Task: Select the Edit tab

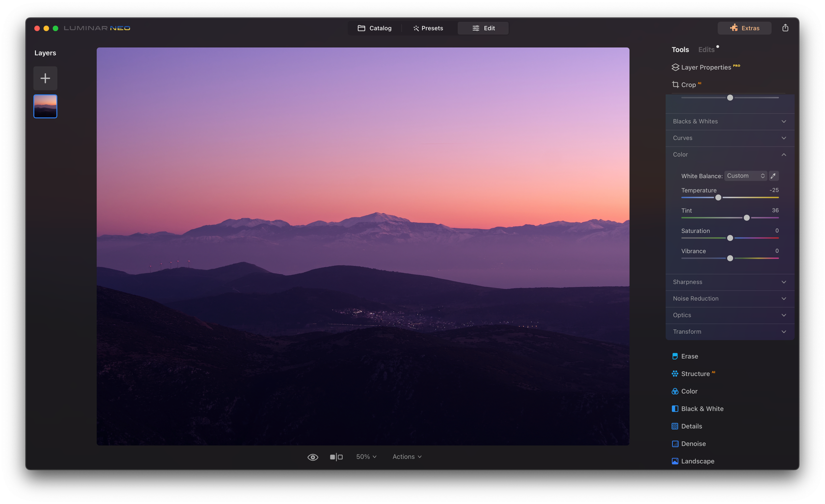Action: (x=483, y=28)
